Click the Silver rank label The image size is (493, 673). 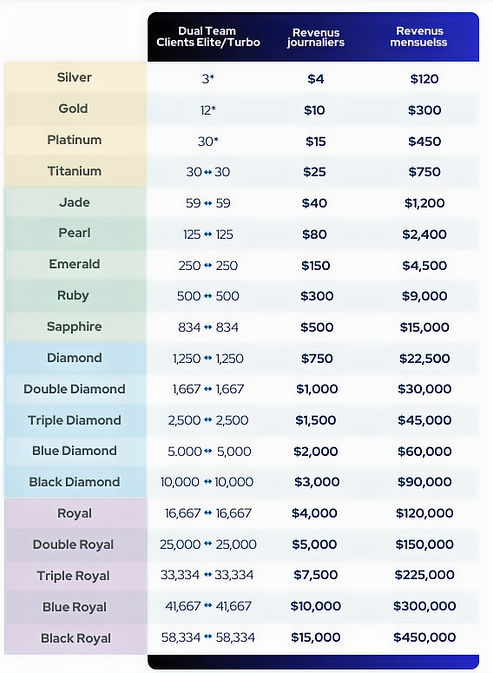pos(74,78)
